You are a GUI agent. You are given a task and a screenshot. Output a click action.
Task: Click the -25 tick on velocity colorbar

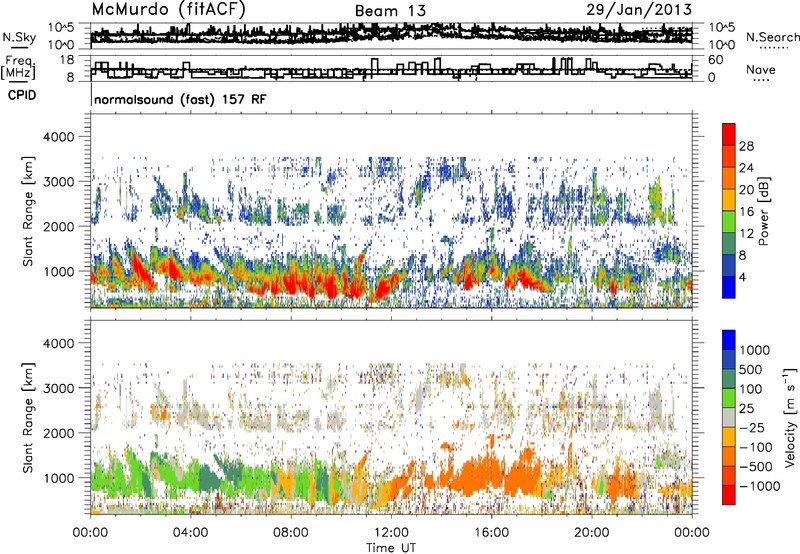pos(752,427)
